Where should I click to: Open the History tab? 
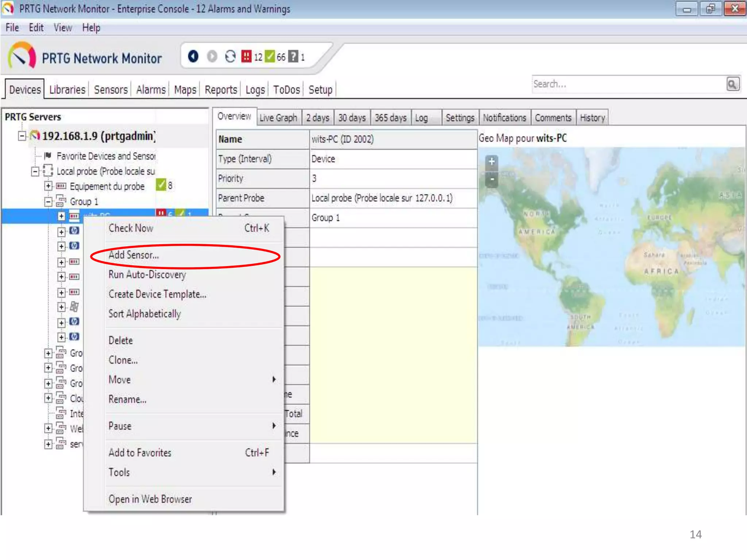click(592, 118)
